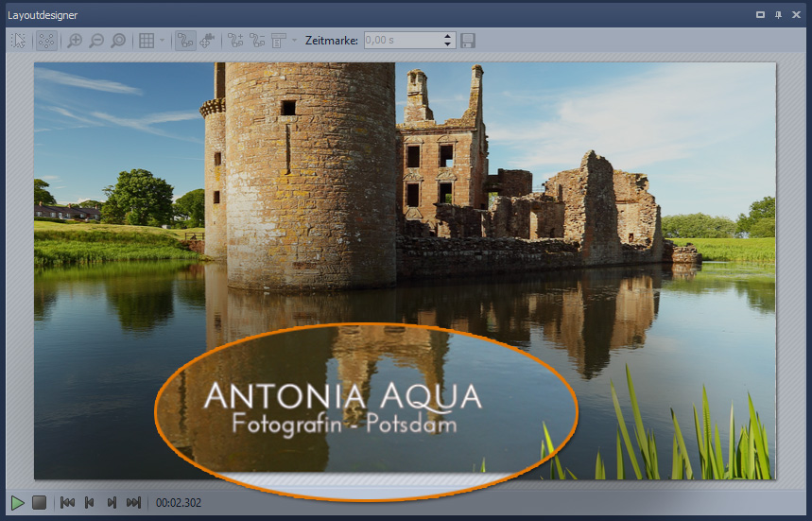
Task: Pin the Layoutdesigner panel
Action: 778,14
